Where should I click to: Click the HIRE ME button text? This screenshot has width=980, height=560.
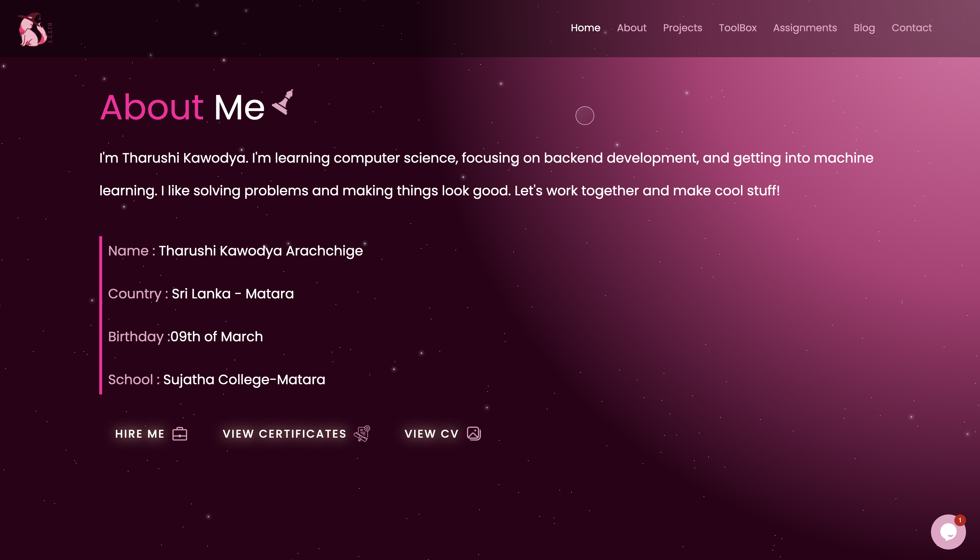(140, 434)
